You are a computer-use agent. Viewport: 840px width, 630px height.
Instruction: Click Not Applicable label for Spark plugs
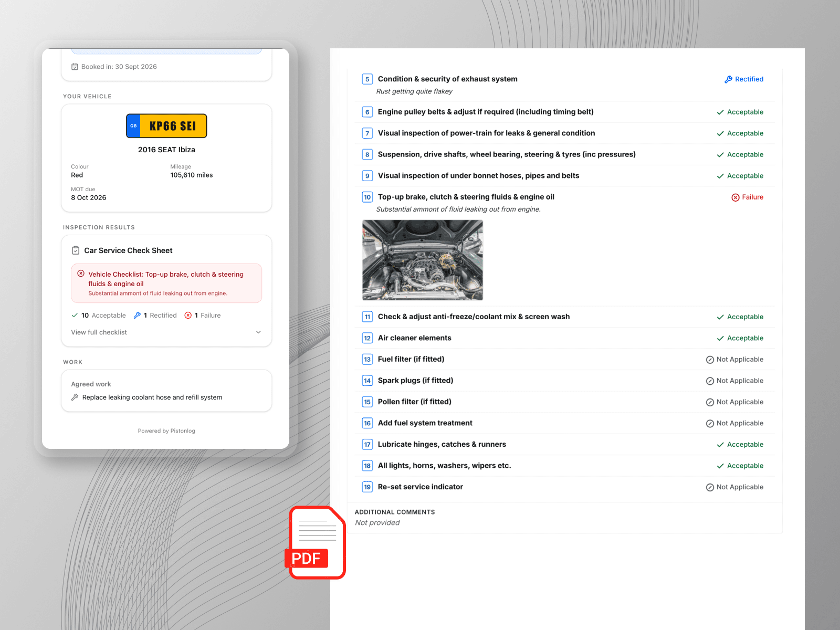740,381
